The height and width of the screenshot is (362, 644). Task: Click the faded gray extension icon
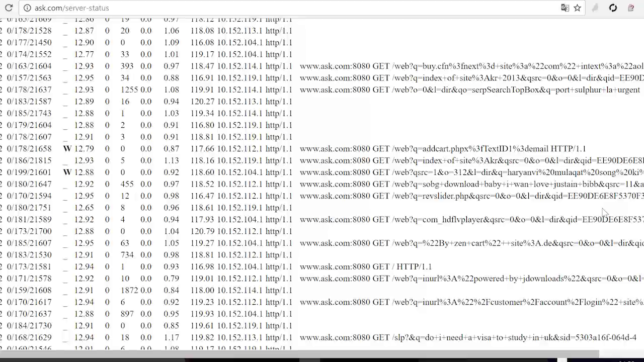tap(595, 8)
